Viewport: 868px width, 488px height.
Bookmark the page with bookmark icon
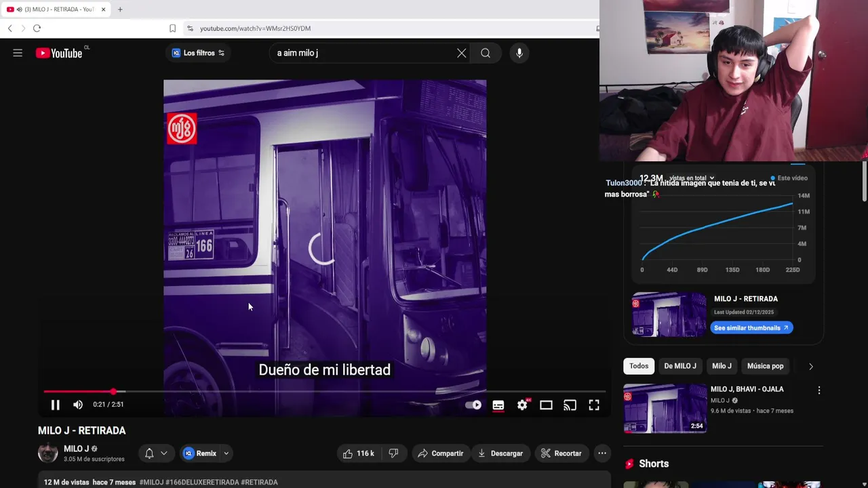172,28
